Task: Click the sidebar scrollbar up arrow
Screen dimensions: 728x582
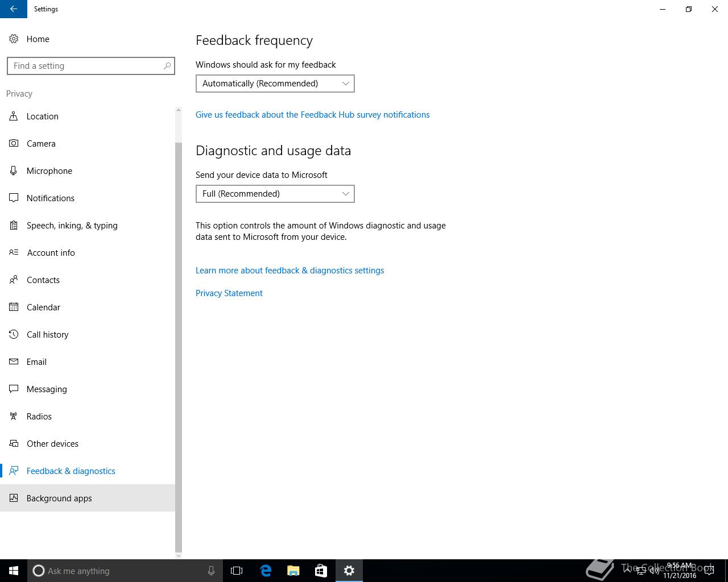Action: [179, 110]
